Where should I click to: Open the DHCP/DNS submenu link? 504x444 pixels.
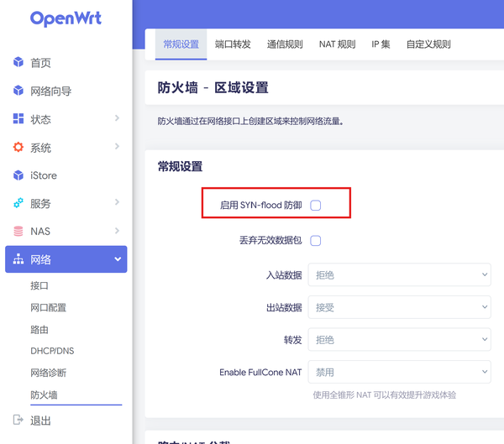click(52, 351)
